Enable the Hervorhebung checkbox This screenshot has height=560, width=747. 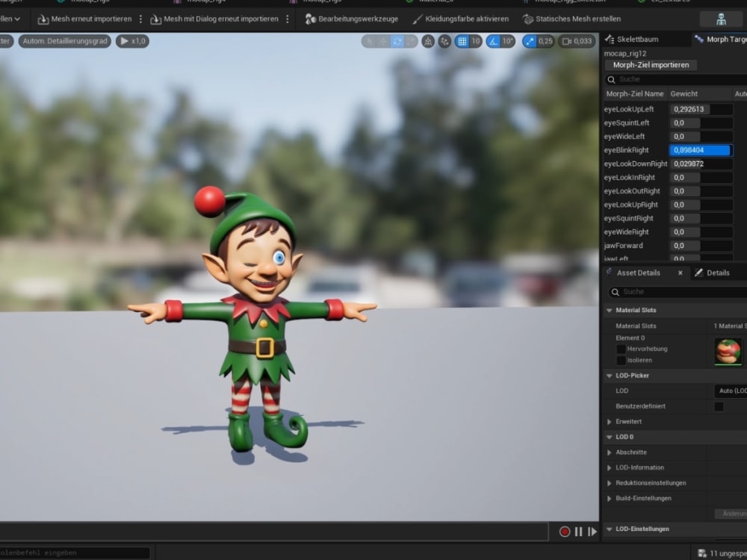621,349
